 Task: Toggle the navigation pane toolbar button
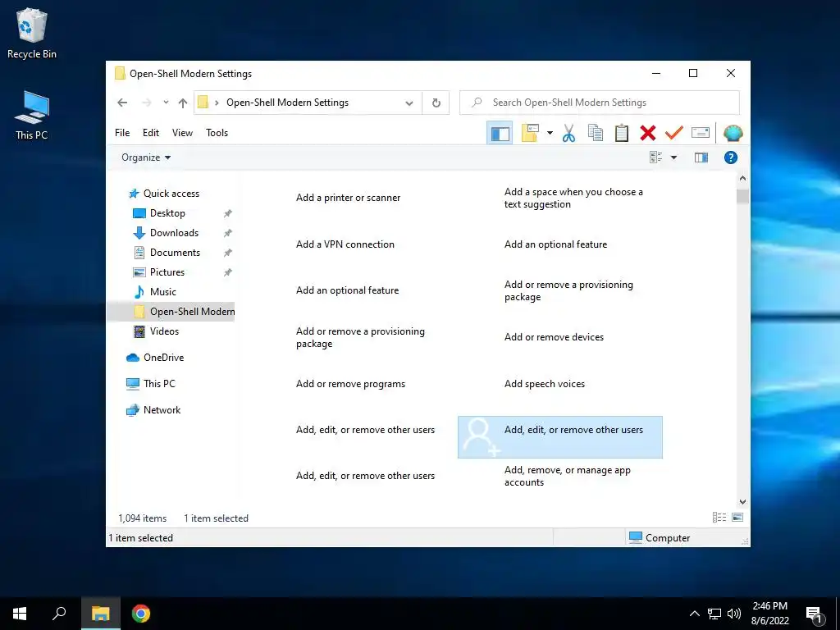[500, 133]
